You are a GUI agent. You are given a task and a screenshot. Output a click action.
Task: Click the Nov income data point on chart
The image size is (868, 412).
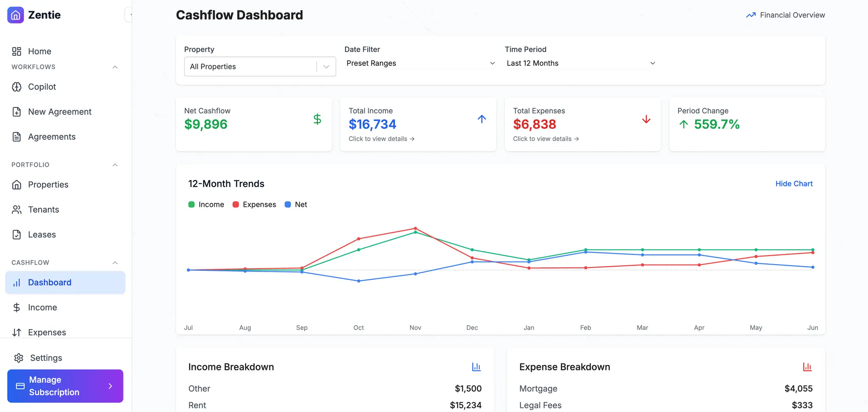415,232
